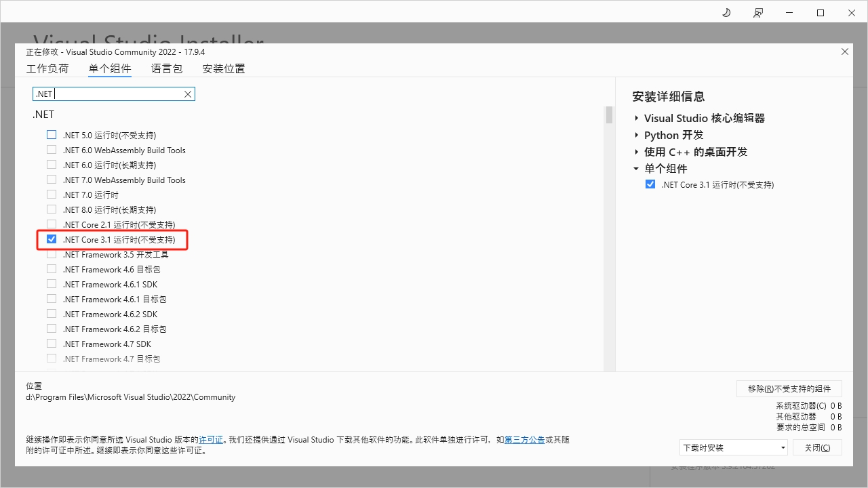
Task: Close the modify dialog with X icon
Action: (844, 52)
